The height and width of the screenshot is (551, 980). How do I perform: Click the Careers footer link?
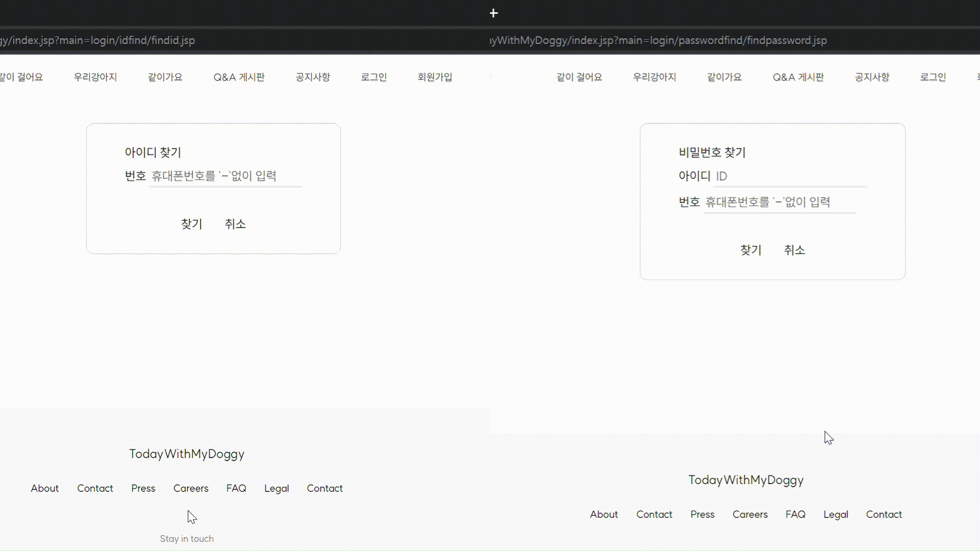(x=191, y=488)
